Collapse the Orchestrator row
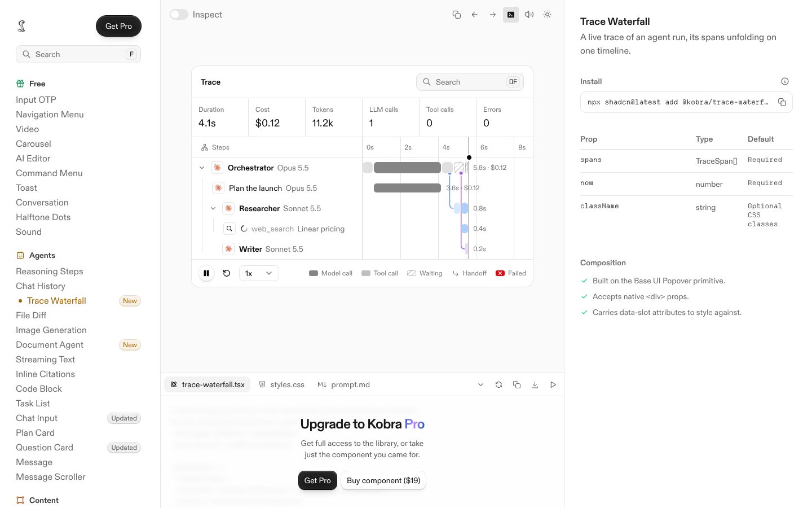The image size is (812, 508). point(202,168)
